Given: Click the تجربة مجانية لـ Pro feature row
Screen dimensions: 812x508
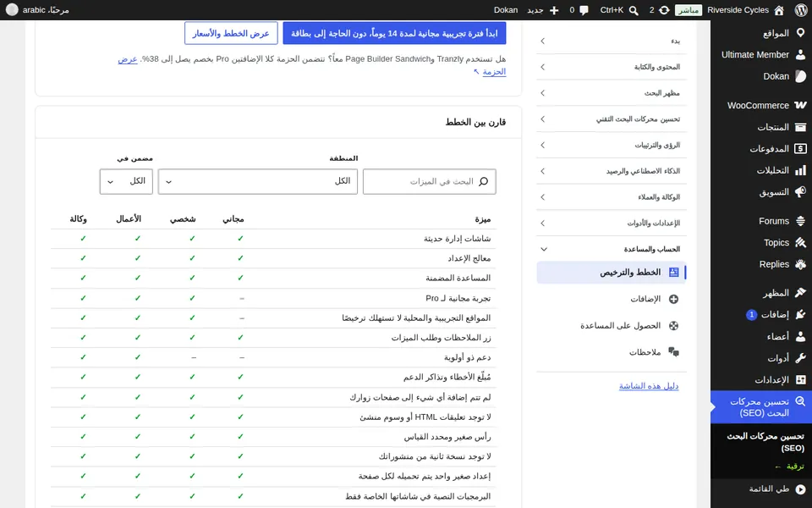Looking at the screenshot, I should click(x=273, y=298).
